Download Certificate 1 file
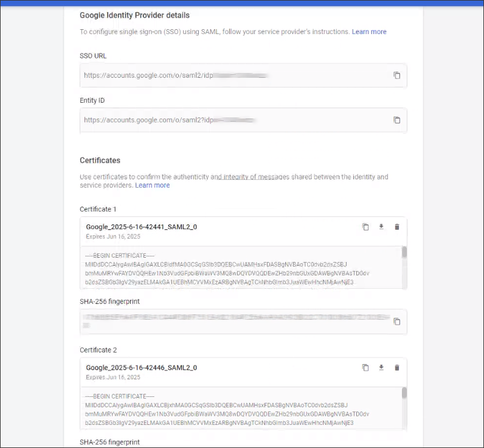484x448 pixels. click(x=381, y=227)
